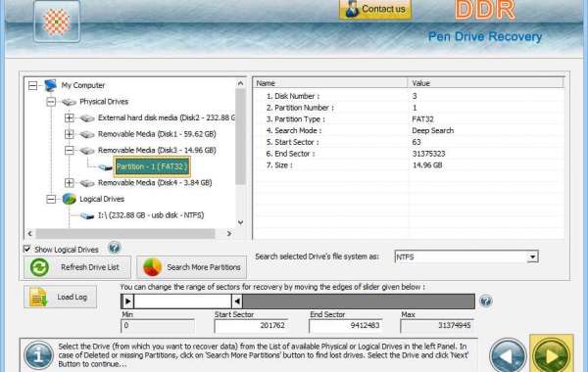Image resolution: width=588 pixels, height=372 pixels.
Task: Click the checkered logo icon at top left
Action: [57, 22]
